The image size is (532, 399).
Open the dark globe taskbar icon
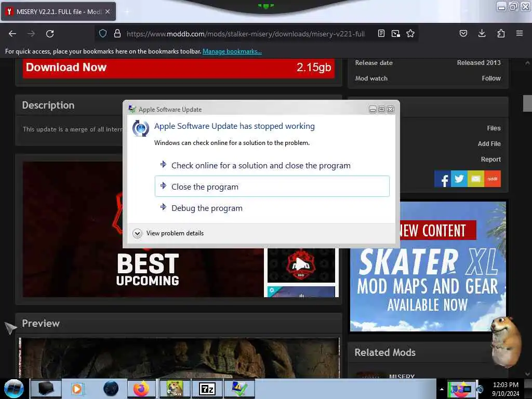(x=111, y=389)
